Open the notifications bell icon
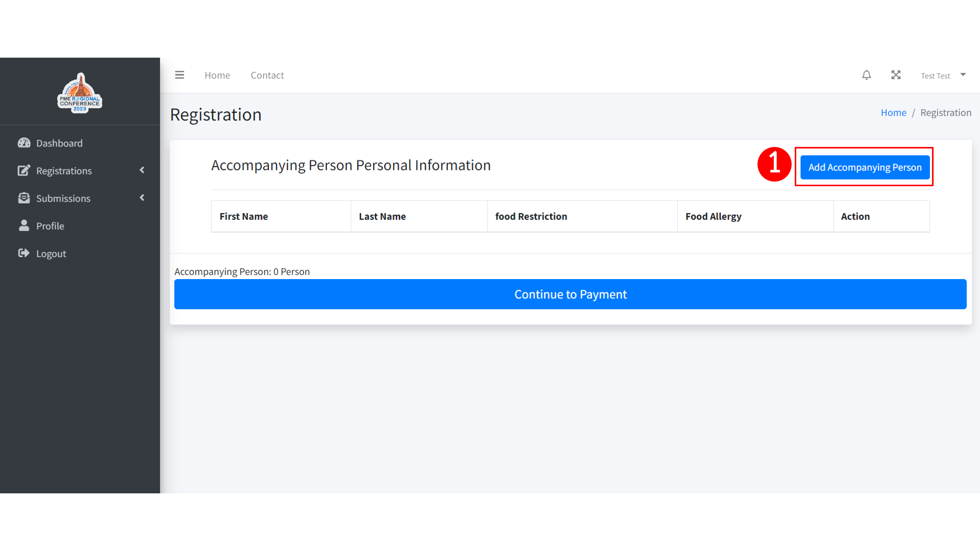980x551 pixels. click(x=866, y=75)
